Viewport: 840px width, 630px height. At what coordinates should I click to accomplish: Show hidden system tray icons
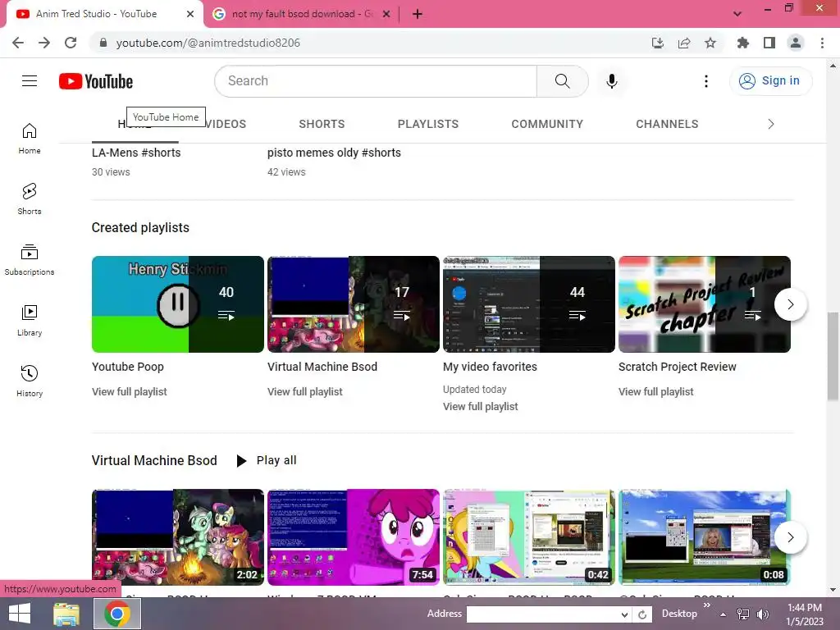tap(724, 614)
